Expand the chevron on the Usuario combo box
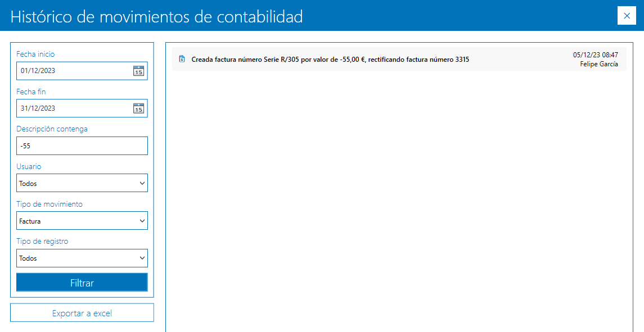 click(x=142, y=183)
